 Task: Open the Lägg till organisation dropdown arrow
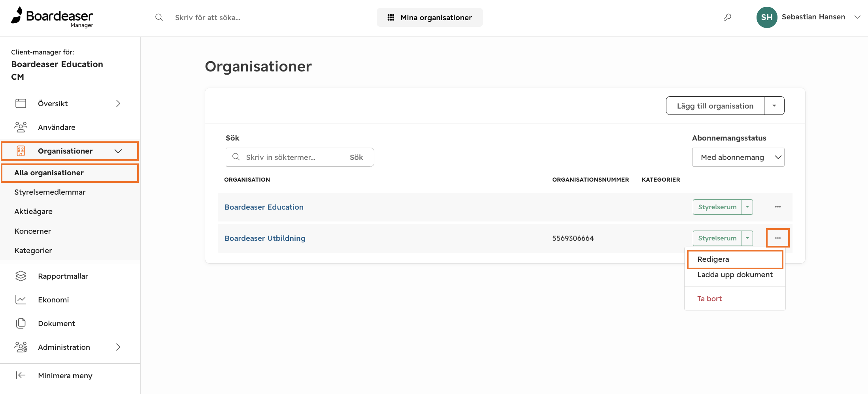[774, 106]
